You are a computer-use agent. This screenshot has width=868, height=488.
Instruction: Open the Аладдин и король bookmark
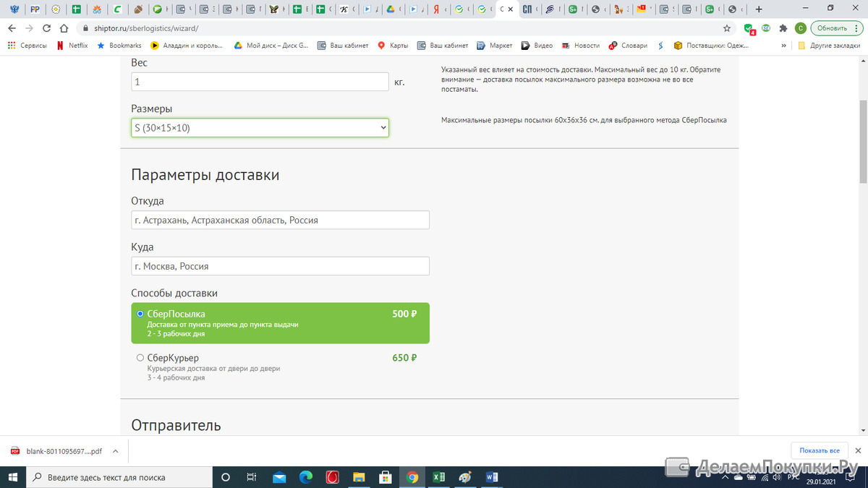click(187, 45)
